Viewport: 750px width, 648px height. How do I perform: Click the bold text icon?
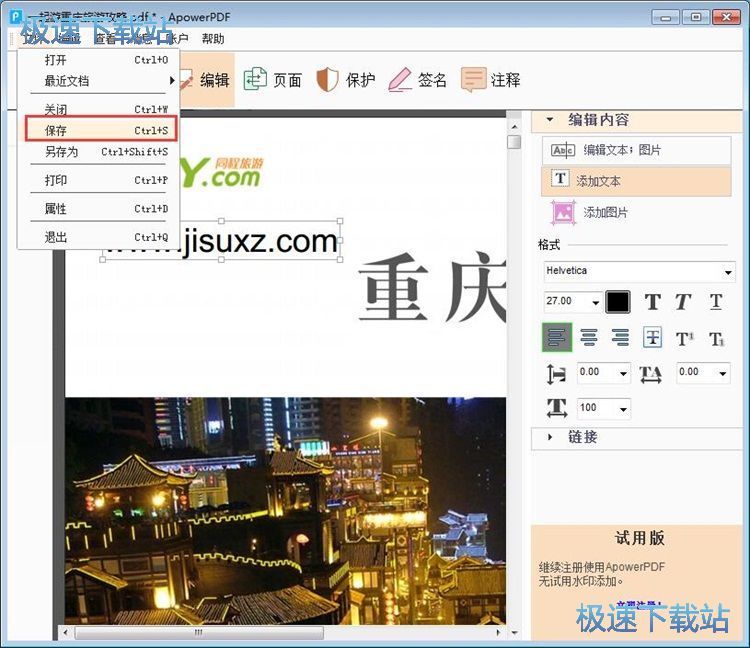[652, 302]
